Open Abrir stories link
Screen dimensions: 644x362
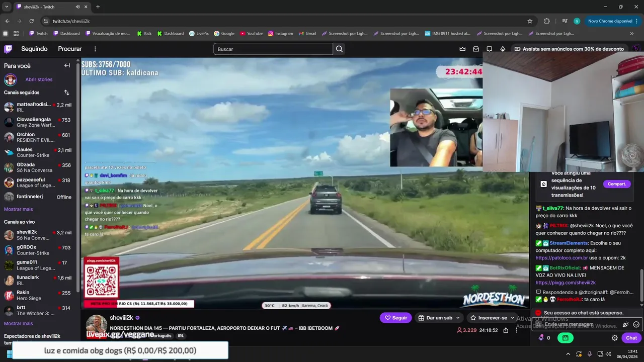pyautogui.click(x=39, y=79)
